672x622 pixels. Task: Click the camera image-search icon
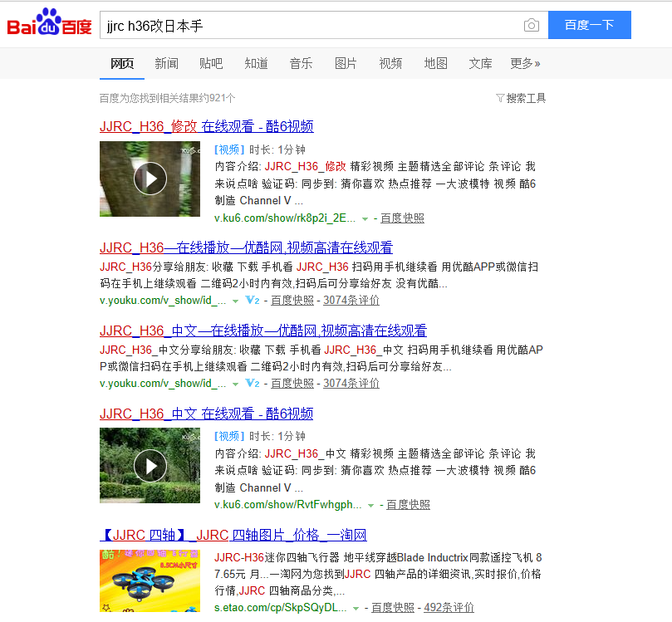pos(532,25)
